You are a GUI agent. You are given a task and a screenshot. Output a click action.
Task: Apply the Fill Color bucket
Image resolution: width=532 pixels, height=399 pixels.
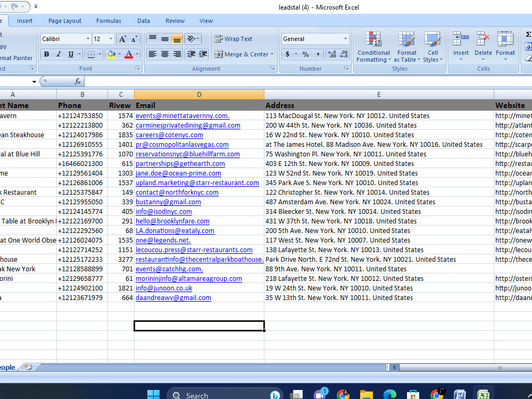[x=111, y=54]
